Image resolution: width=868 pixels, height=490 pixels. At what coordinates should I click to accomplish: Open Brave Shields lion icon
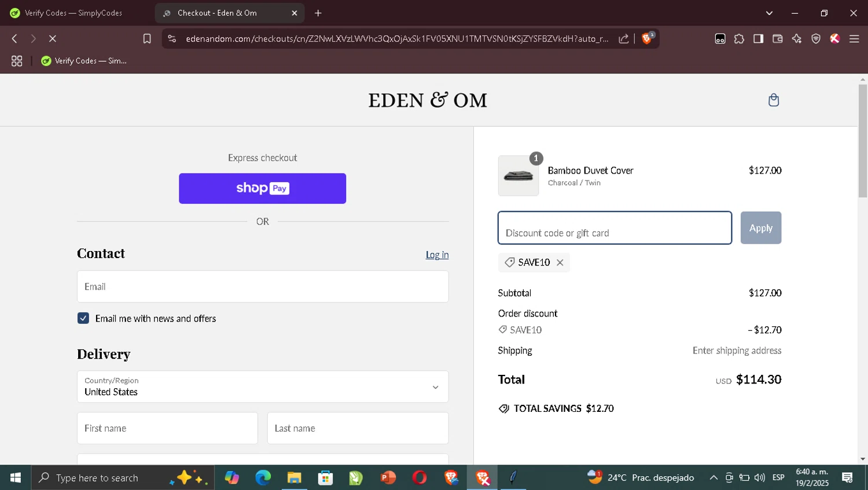(x=647, y=38)
